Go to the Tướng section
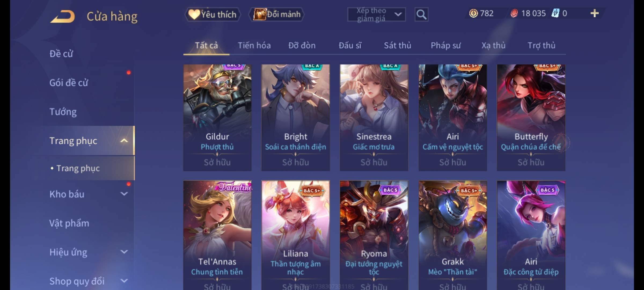 pos(63,112)
